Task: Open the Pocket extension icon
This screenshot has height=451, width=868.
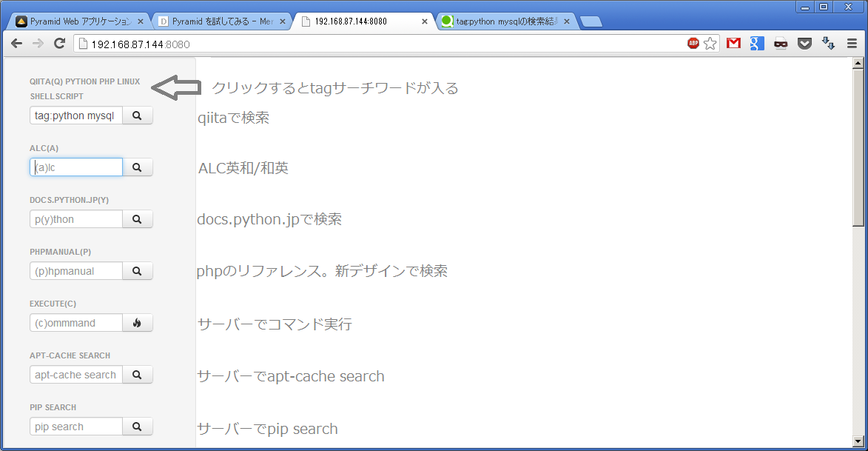Action: 804,43
